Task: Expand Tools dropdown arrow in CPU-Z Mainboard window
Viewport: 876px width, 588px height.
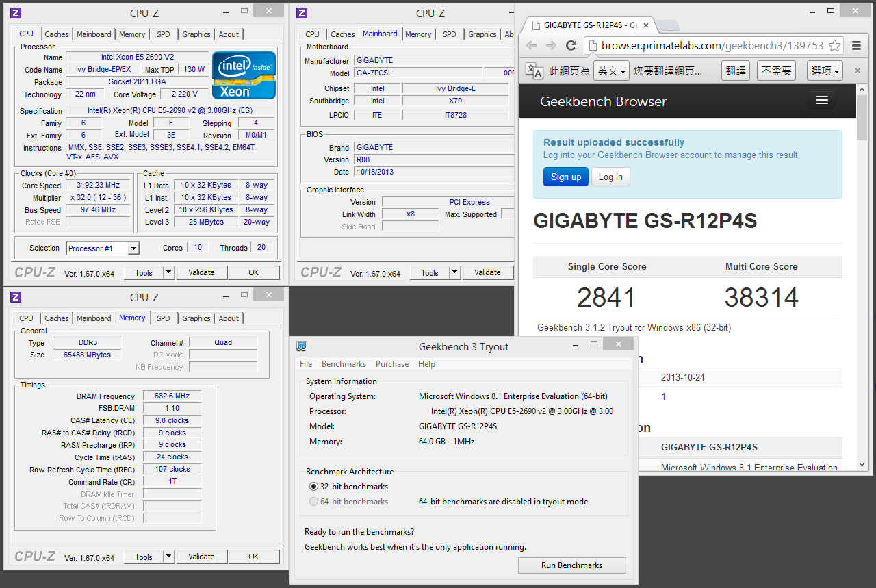Action: click(454, 272)
